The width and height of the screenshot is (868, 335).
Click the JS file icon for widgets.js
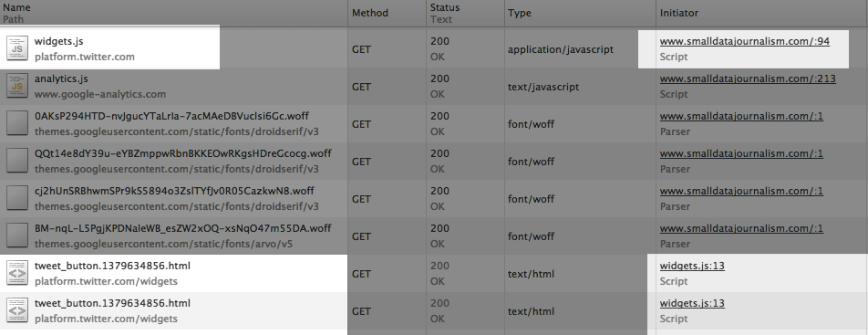click(x=17, y=48)
